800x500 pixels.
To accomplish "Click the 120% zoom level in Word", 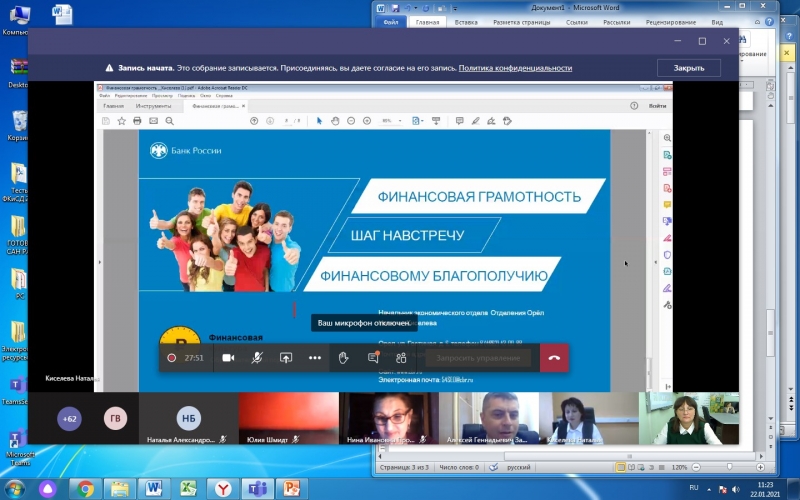I will 679,467.
